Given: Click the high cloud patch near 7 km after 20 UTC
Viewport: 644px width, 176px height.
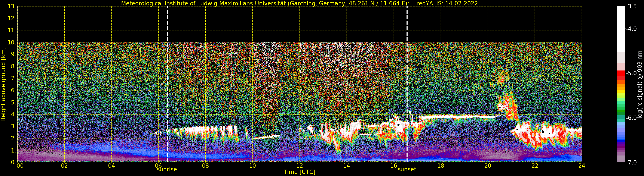Looking at the screenshot, I should click(501, 78).
